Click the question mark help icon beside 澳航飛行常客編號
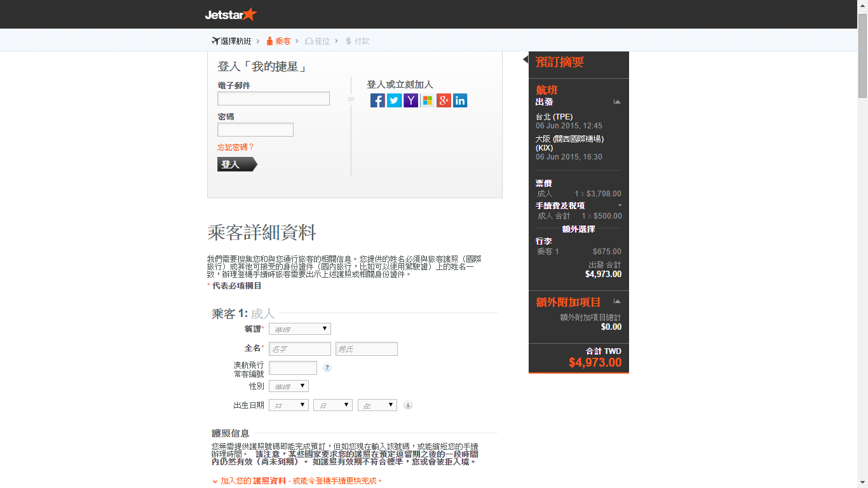This screenshot has height=488, width=868. pos(327,367)
